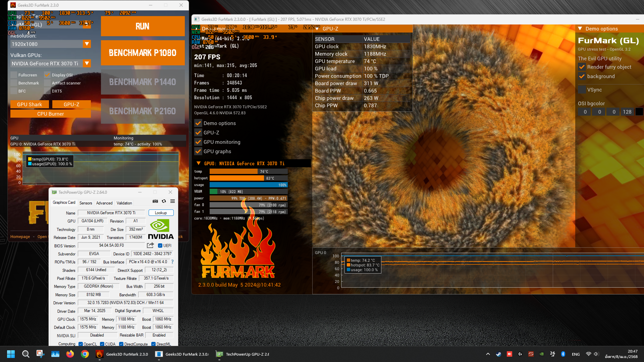Launch Google Chrome from the taskbar
644x362 pixels.
pos(85,354)
